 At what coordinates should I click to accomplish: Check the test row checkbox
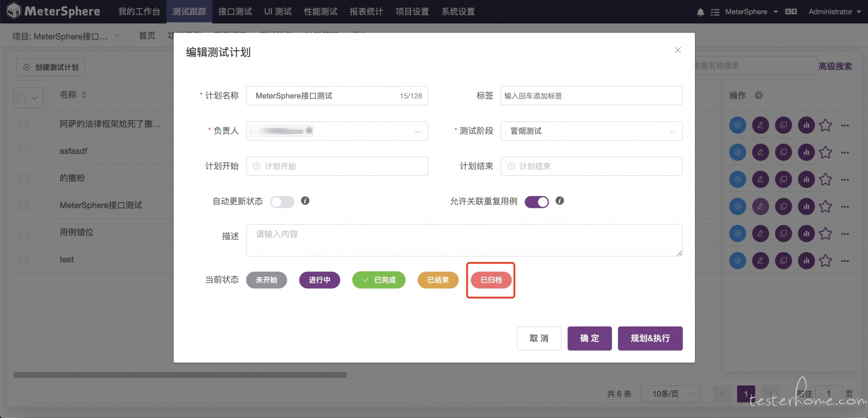pyautogui.click(x=24, y=260)
